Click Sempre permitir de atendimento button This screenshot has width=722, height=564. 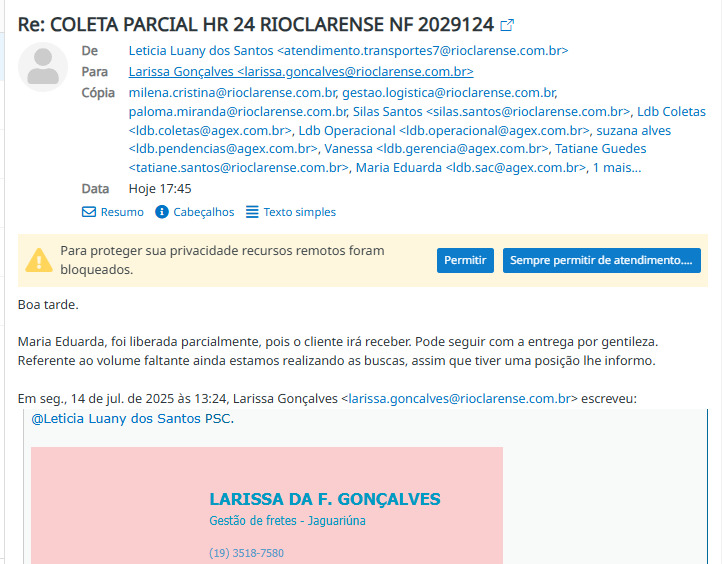601,260
